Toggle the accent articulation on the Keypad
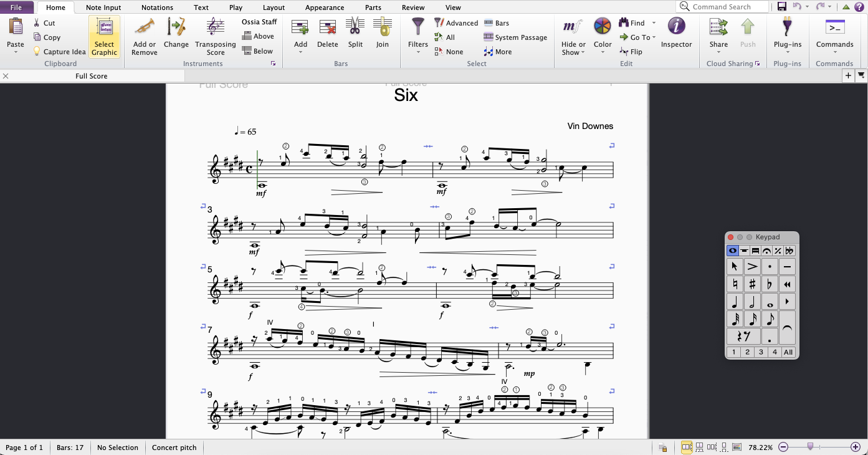The height and width of the screenshot is (455, 868). (x=752, y=267)
